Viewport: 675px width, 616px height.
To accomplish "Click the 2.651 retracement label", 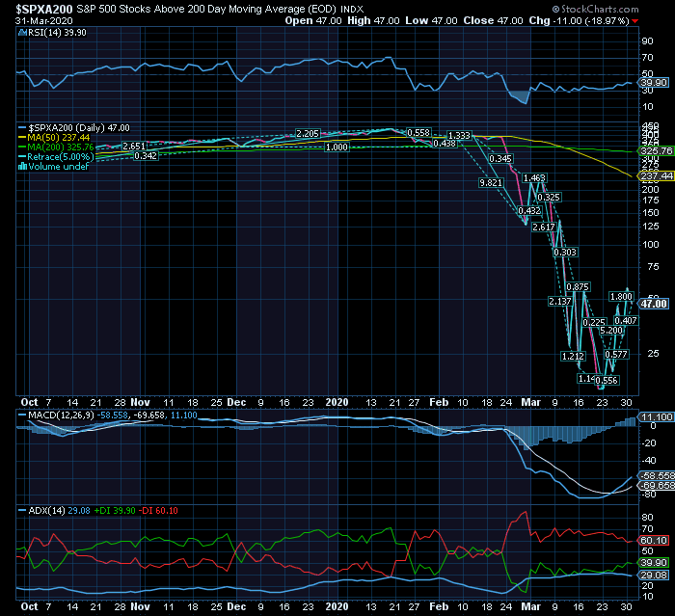I will (134, 147).
